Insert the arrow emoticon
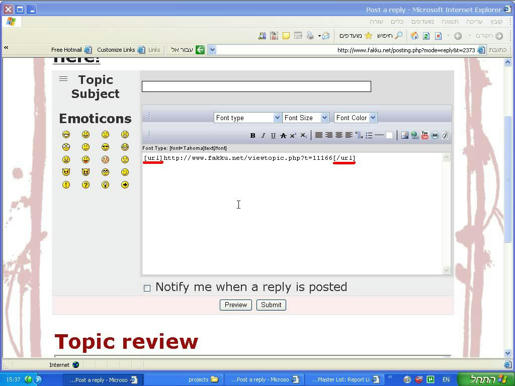This screenshot has width=515, height=386. click(x=125, y=185)
